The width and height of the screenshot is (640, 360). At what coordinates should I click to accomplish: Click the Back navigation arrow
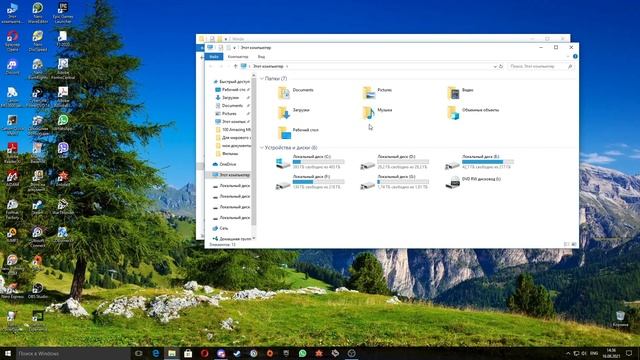(211, 66)
